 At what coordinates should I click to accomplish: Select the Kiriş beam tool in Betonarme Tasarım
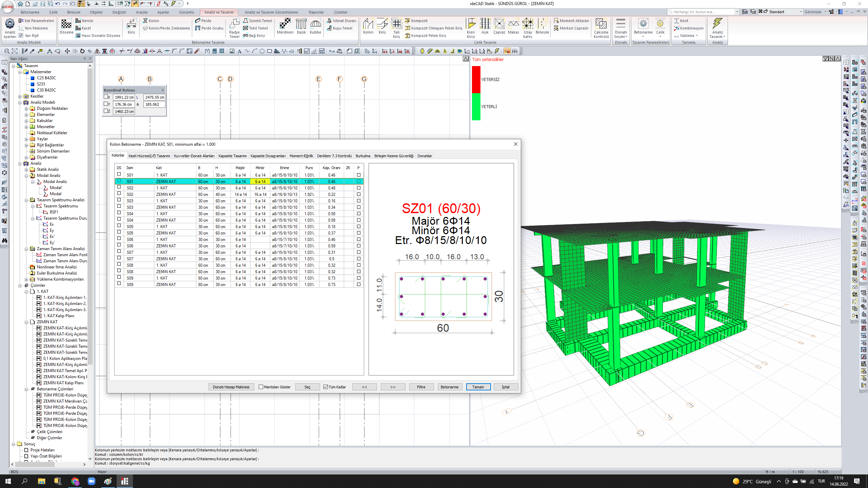coord(131,26)
